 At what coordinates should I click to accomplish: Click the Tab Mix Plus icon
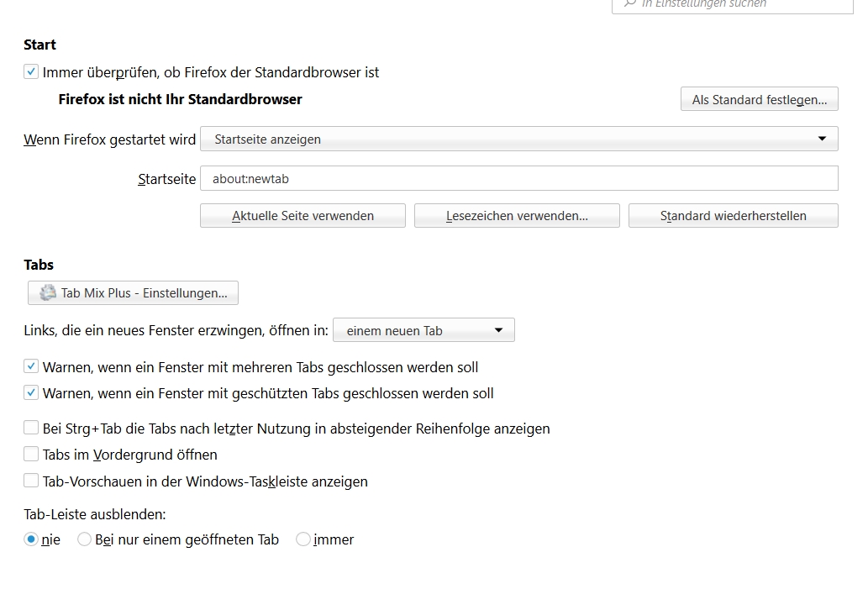[48, 292]
